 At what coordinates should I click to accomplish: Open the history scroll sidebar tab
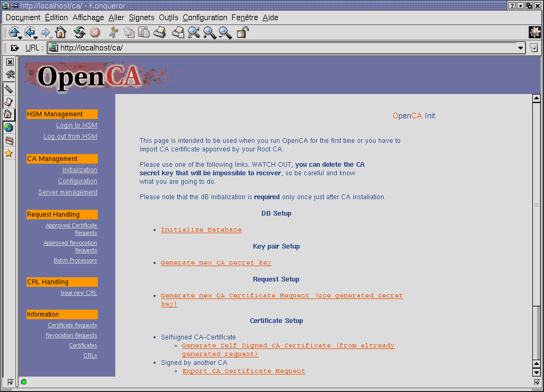(x=8, y=101)
